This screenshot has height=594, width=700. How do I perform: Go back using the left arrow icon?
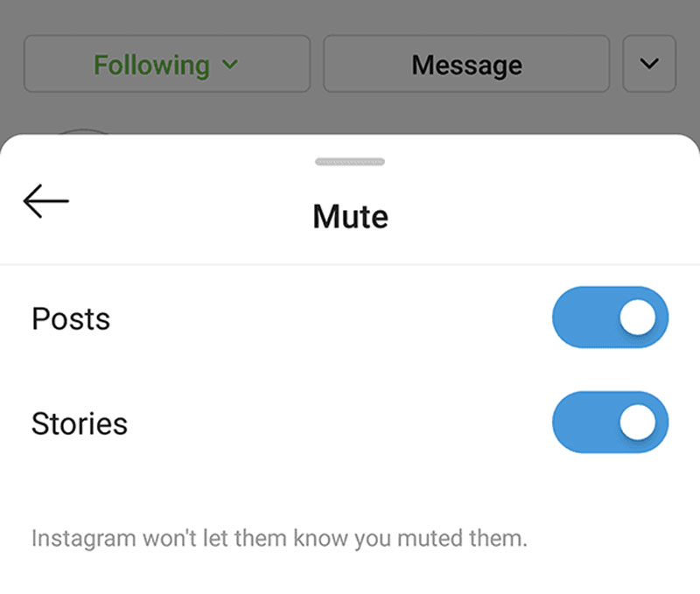pyautogui.click(x=45, y=201)
